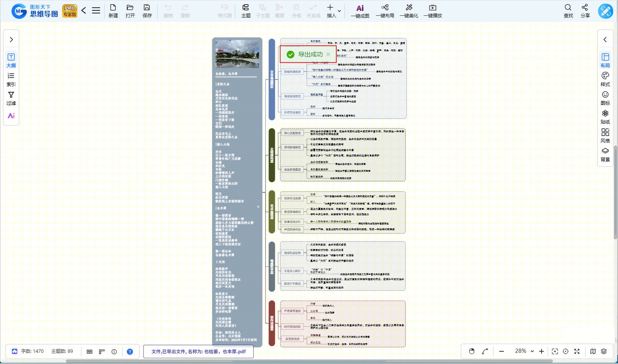
Task: Click the zoom in plus button
Action: (x=542, y=351)
